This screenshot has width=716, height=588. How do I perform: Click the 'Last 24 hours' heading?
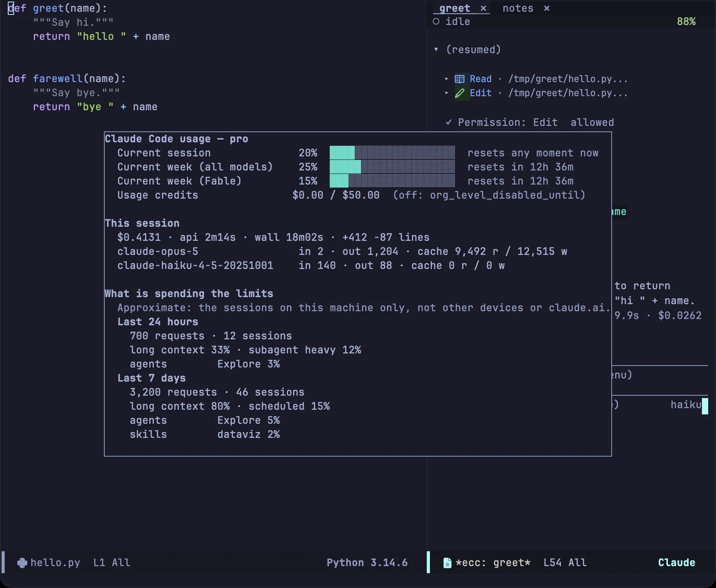pos(158,322)
